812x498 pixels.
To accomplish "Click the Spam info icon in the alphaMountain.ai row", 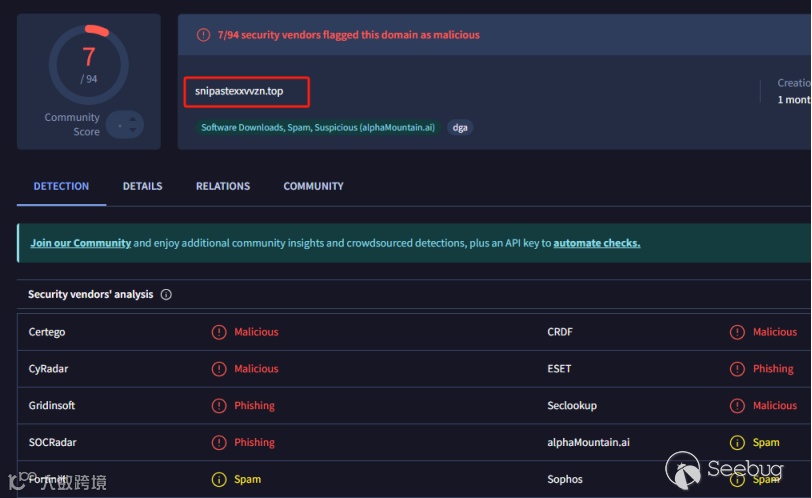I will (x=737, y=442).
